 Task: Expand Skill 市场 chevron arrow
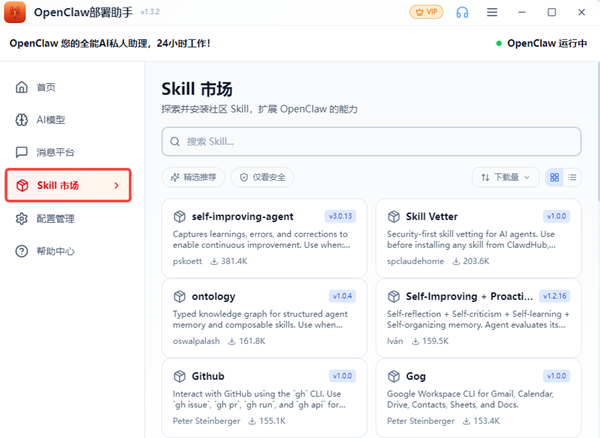coord(117,185)
